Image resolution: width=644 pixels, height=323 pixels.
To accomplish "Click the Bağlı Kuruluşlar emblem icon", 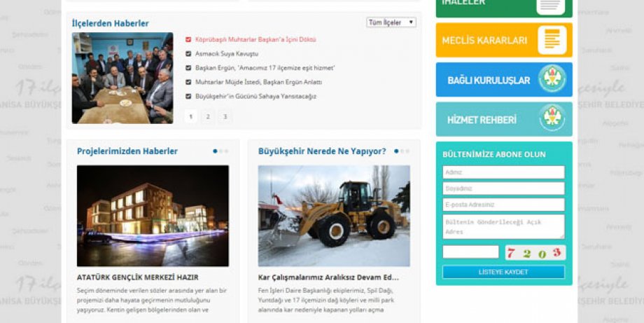I will (552, 80).
